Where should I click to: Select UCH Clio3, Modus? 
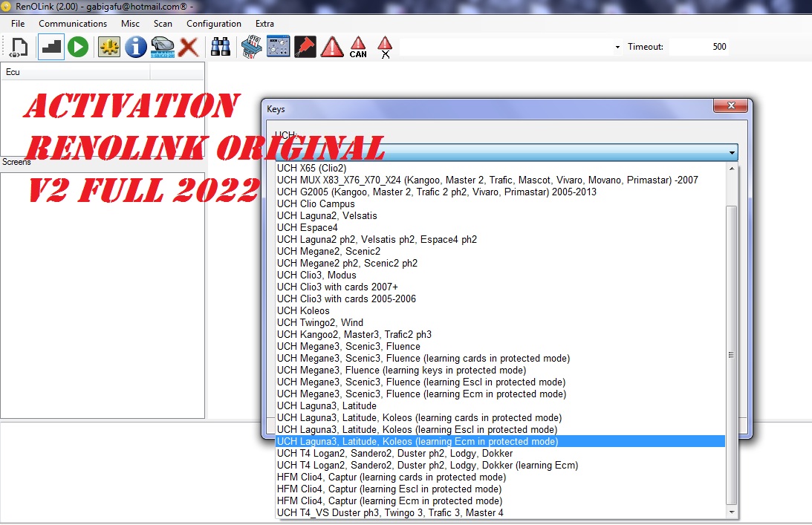500,275
